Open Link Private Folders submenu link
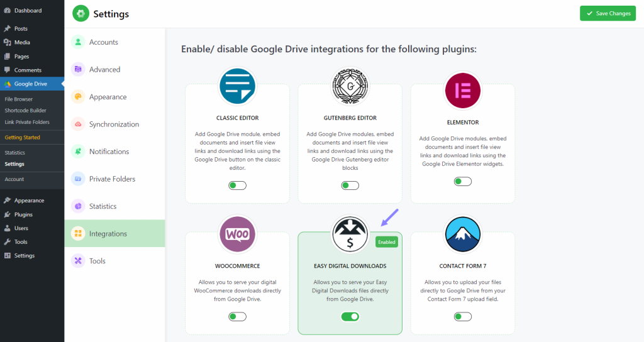 click(x=27, y=122)
